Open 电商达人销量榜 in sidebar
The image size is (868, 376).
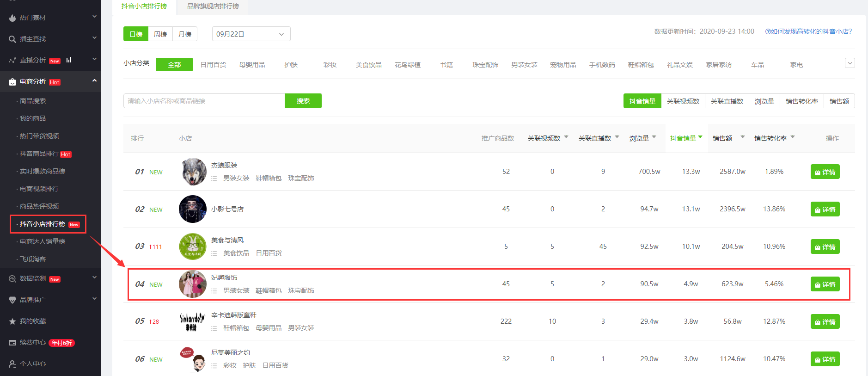(43, 241)
